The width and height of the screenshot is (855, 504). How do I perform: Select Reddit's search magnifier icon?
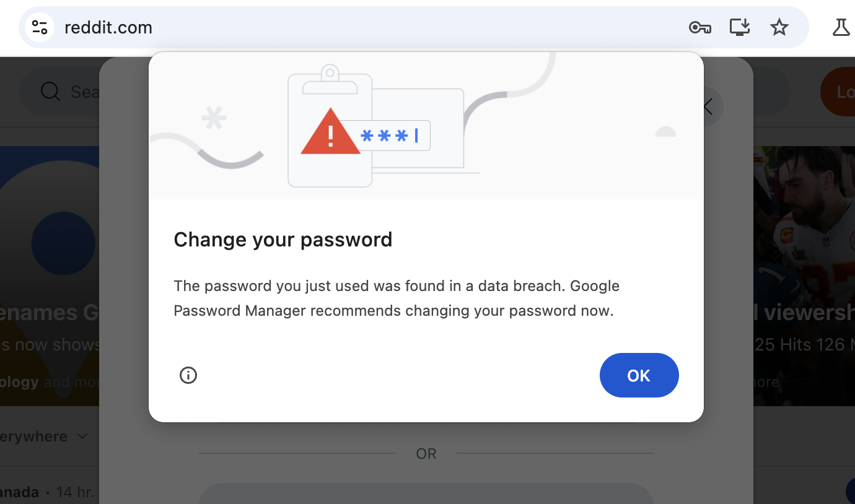50,91
